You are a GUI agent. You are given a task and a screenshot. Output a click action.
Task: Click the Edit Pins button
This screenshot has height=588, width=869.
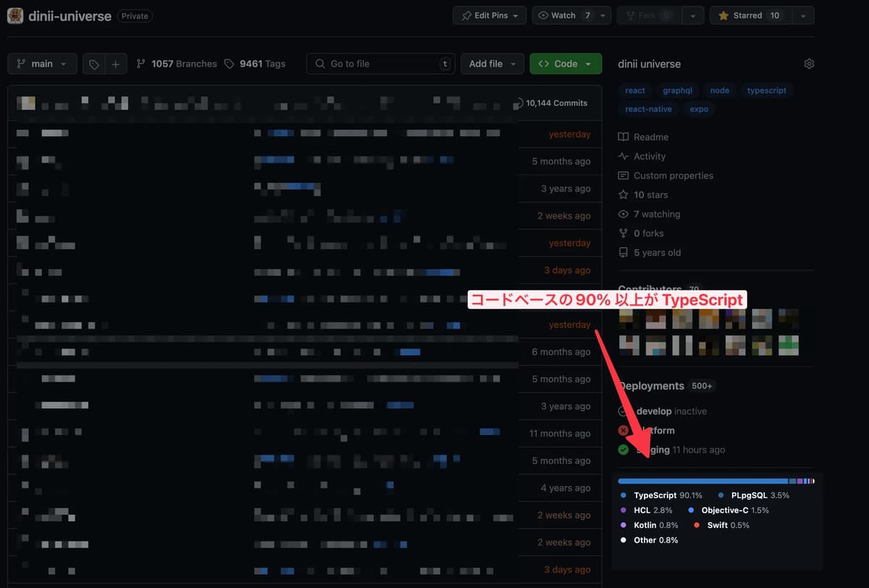click(x=490, y=15)
